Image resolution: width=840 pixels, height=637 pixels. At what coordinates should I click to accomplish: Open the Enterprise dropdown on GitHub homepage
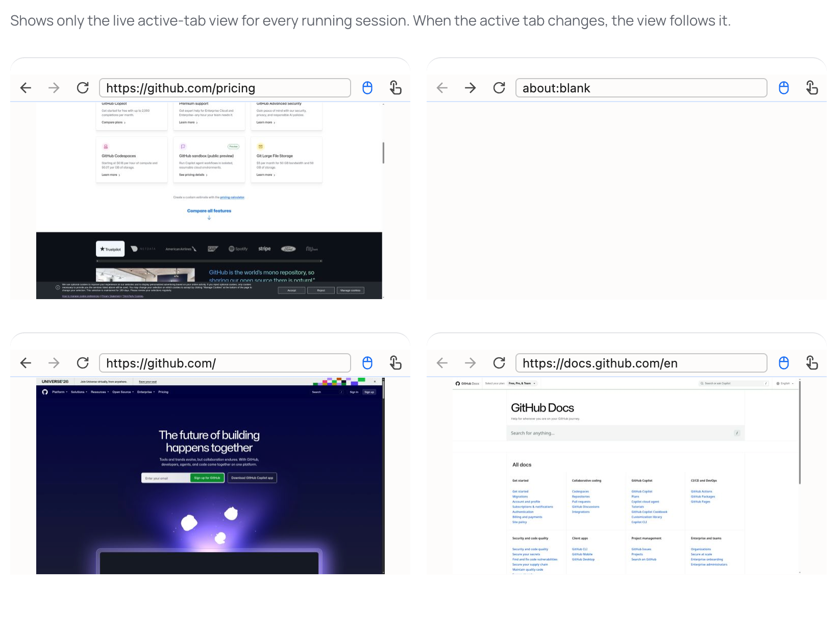click(146, 392)
